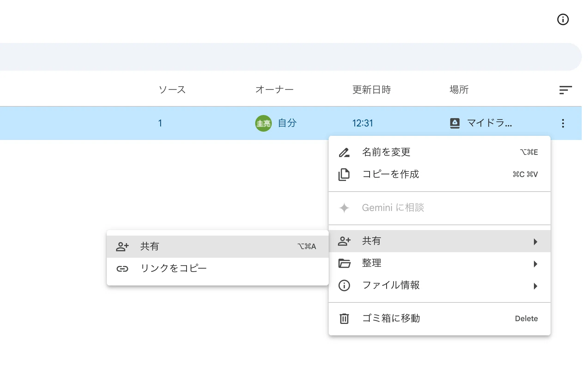Viewport: 588px width, 370px height.
Task: Click the Delete shortcut label
Action: (x=526, y=319)
